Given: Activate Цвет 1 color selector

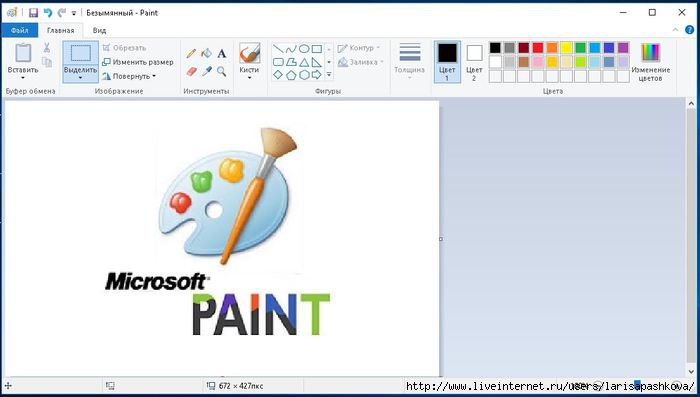Looking at the screenshot, I should click(x=447, y=62).
